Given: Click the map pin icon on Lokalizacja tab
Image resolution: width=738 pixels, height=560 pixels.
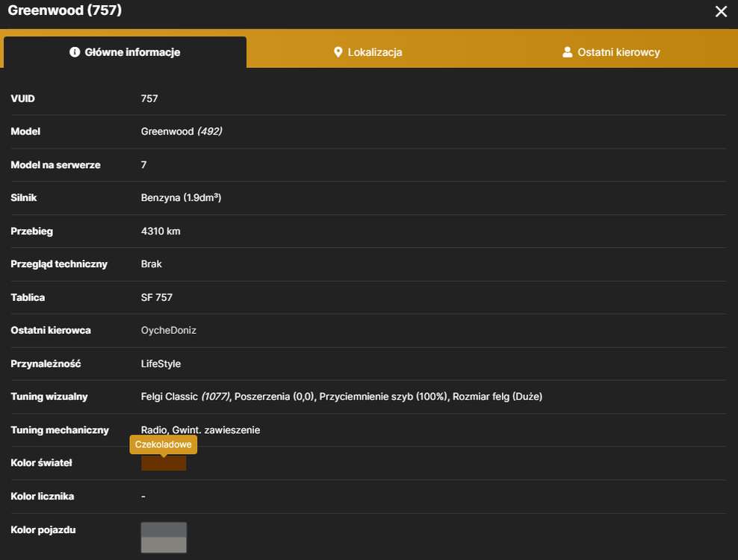Looking at the screenshot, I should click(x=338, y=52).
